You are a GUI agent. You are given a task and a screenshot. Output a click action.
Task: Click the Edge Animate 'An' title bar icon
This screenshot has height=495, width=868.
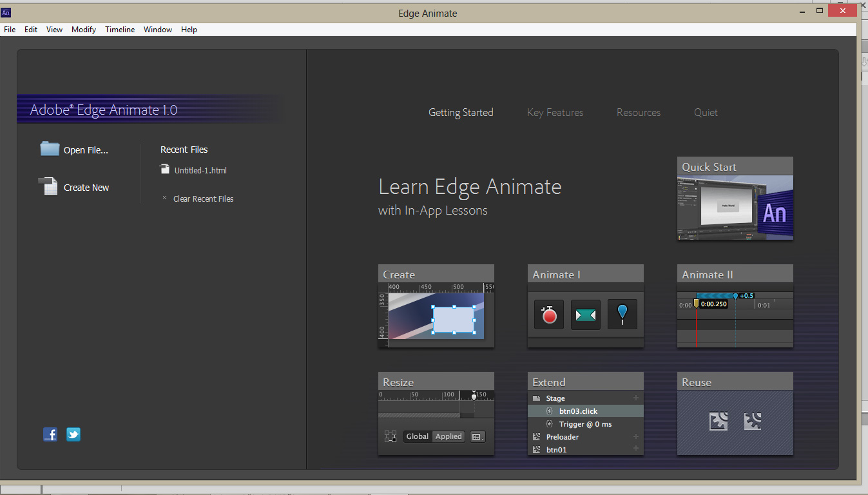click(6, 12)
